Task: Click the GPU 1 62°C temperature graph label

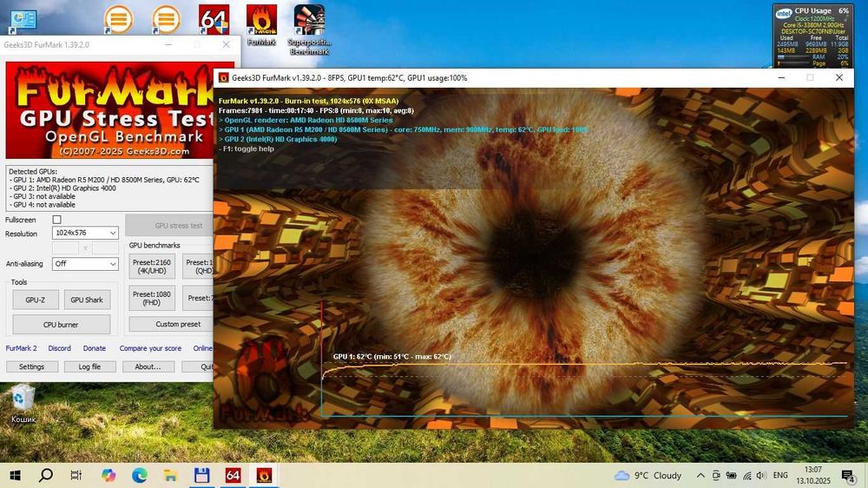Action: (392, 357)
